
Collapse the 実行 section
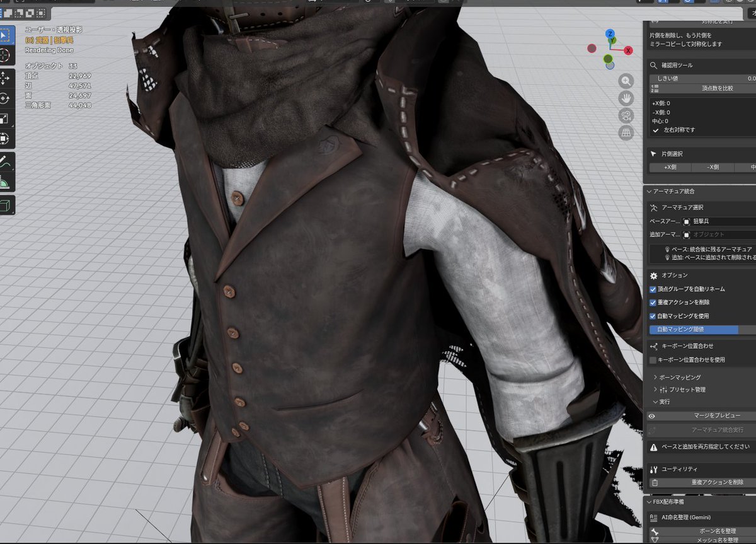click(655, 402)
